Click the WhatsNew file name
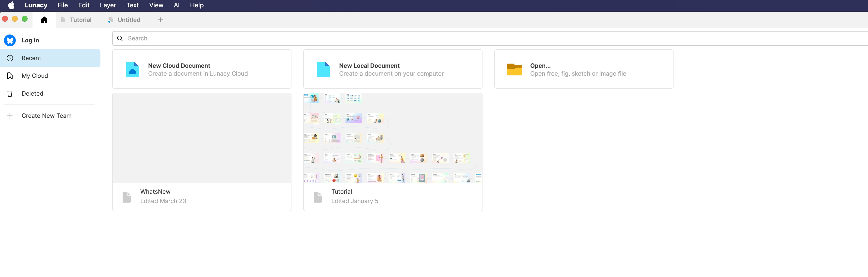This screenshot has width=868, height=277. (x=155, y=192)
